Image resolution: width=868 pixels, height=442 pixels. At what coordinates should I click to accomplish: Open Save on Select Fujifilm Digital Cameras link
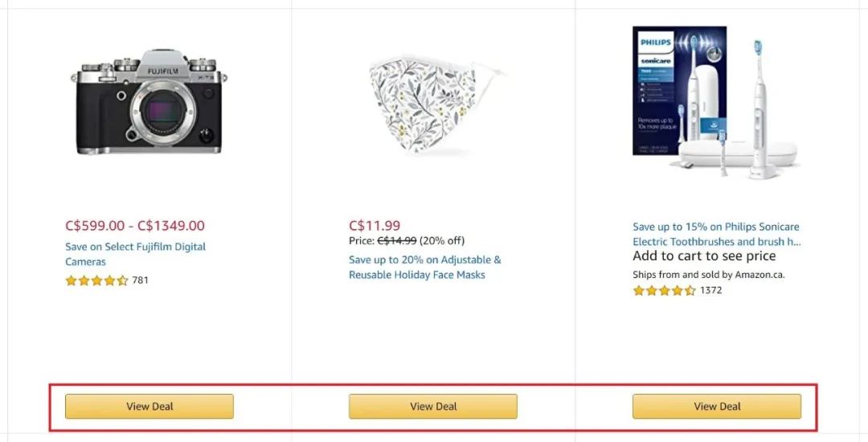[x=136, y=254]
